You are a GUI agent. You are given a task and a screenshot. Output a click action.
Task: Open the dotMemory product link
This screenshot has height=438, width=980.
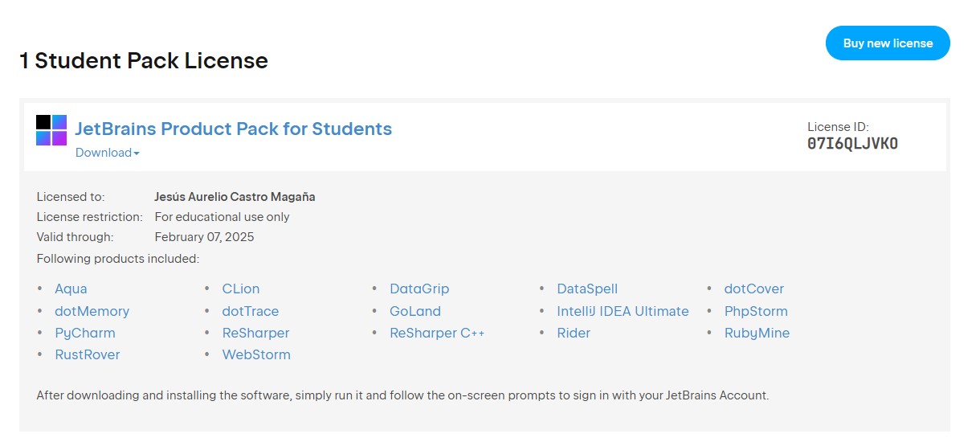pos(92,311)
